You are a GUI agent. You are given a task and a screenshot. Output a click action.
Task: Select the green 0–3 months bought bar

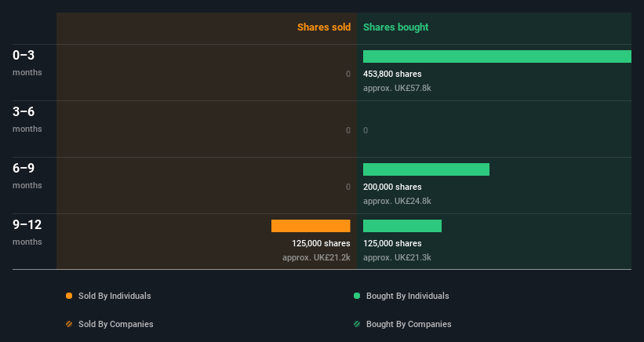[x=497, y=56]
